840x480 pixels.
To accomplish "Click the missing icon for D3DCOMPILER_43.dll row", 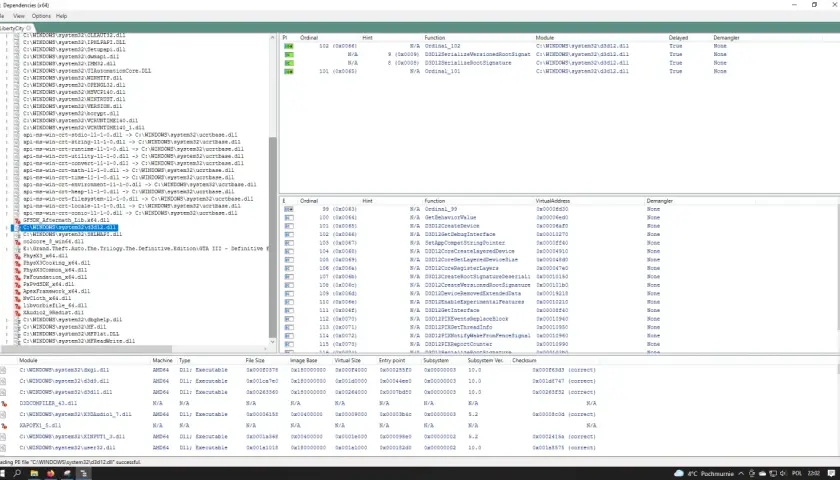I will pyautogui.click(x=4, y=403).
